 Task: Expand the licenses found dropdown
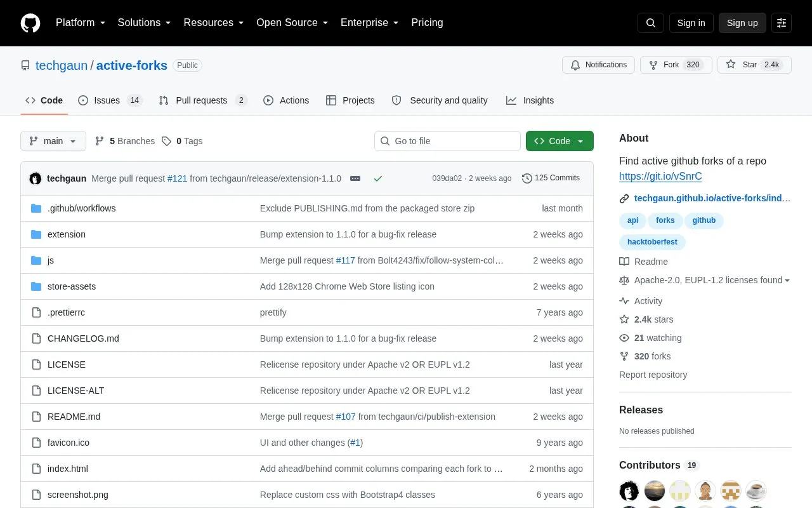[x=712, y=280]
